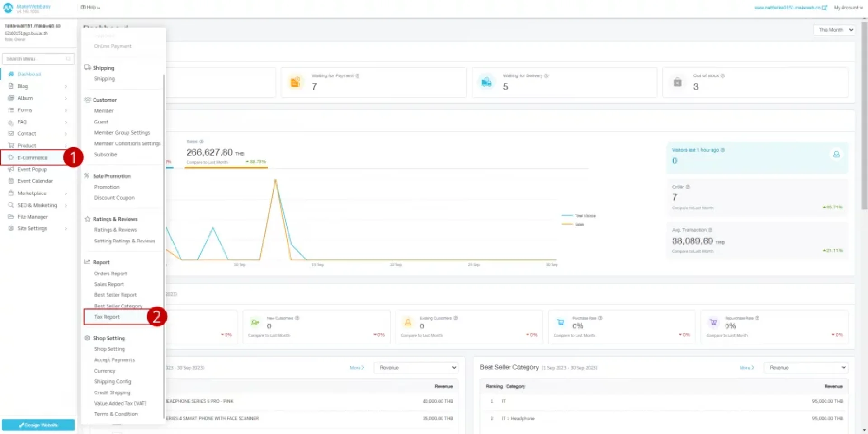
Task: Click the visitors user icon
Action: pos(836,154)
